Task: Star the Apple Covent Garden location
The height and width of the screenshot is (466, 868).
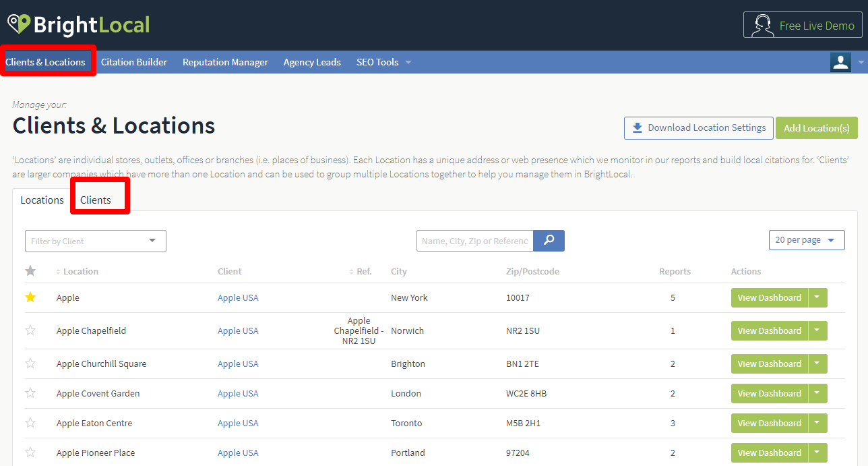Action: click(x=30, y=393)
